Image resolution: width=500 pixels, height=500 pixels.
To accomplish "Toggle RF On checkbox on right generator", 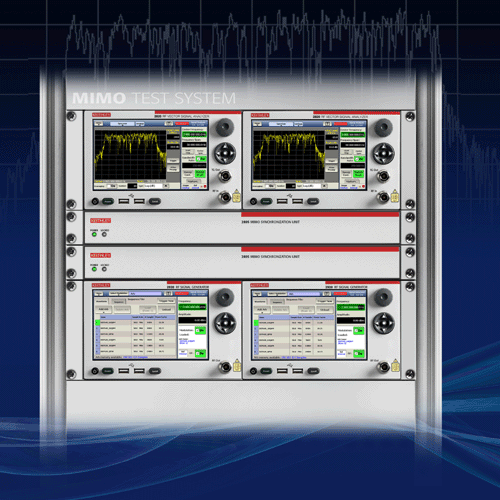I will click(359, 353).
